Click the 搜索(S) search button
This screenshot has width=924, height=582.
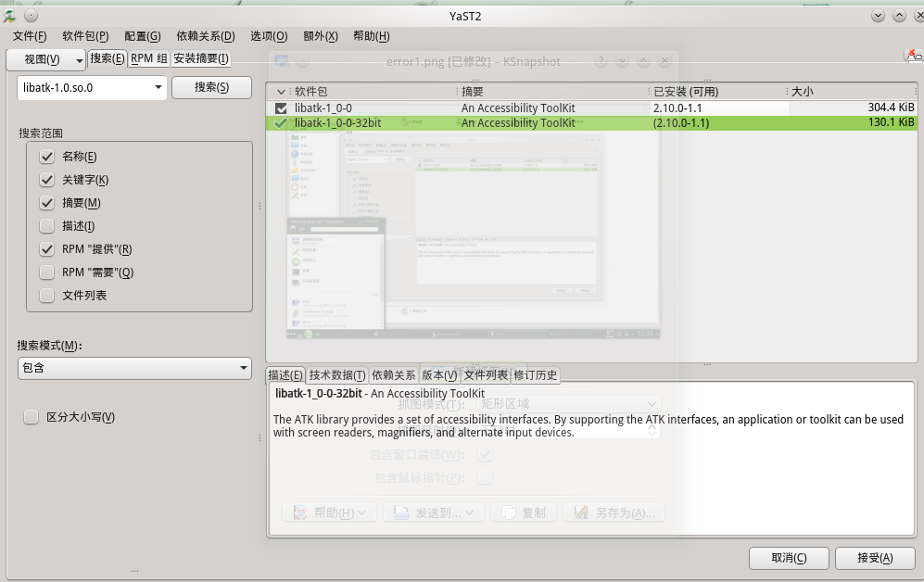211,88
